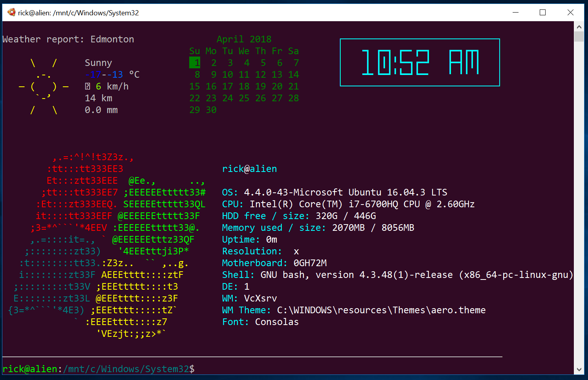The width and height of the screenshot is (588, 380).
Task: Click the 10:52 AM clock display
Action: (420, 62)
